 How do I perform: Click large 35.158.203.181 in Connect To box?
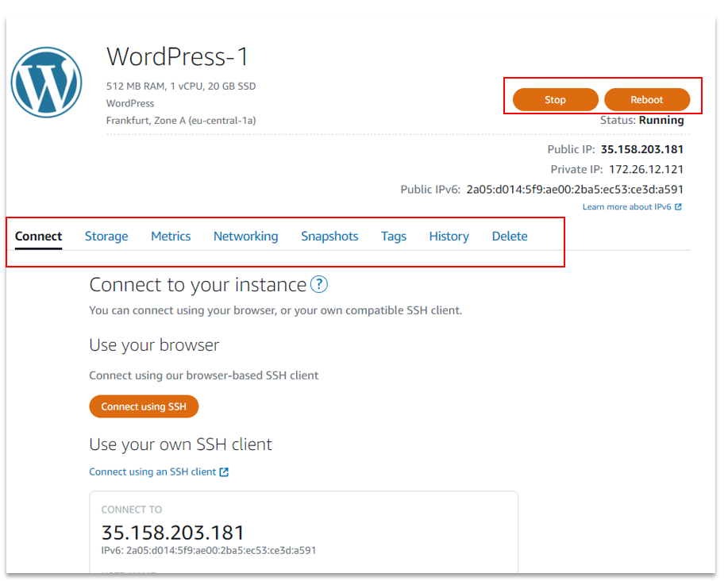pyautogui.click(x=173, y=533)
